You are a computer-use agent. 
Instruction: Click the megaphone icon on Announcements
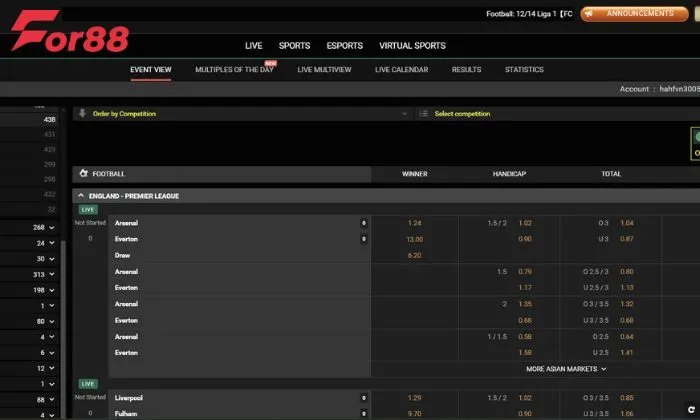click(590, 14)
